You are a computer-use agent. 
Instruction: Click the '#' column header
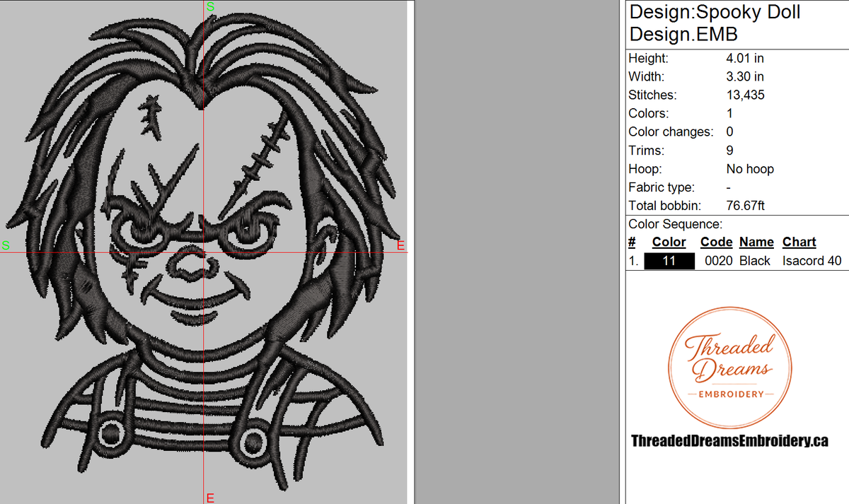tap(632, 242)
